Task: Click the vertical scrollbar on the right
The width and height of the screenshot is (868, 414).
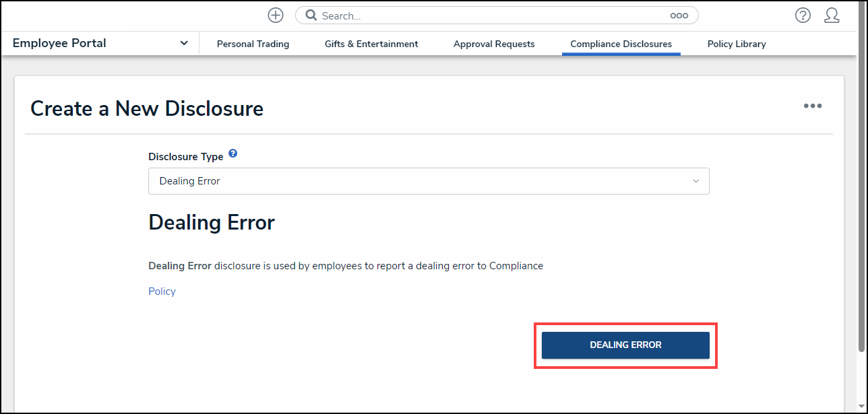Action: tap(861, 202)
